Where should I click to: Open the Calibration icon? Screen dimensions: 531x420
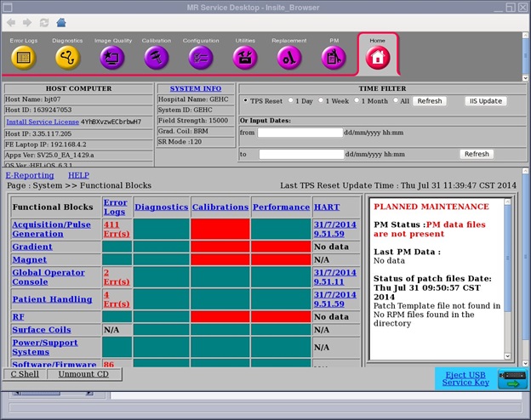(156, 57)
